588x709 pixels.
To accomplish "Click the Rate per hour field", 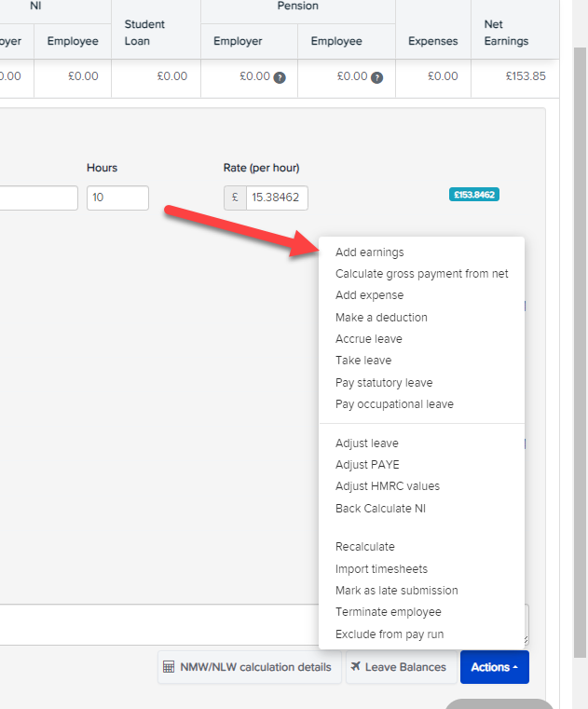I will [x=276, y=198].
